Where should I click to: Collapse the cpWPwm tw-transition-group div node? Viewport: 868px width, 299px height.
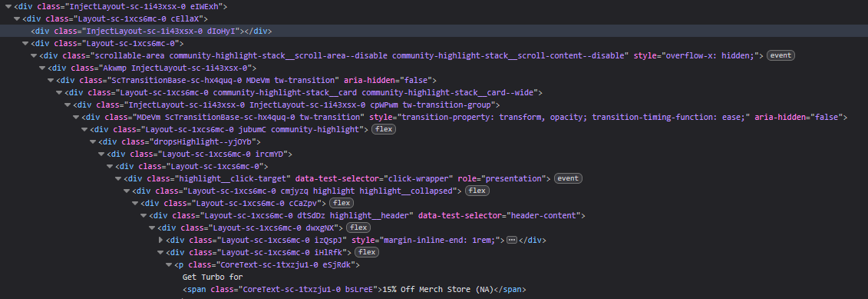point(68,105)
